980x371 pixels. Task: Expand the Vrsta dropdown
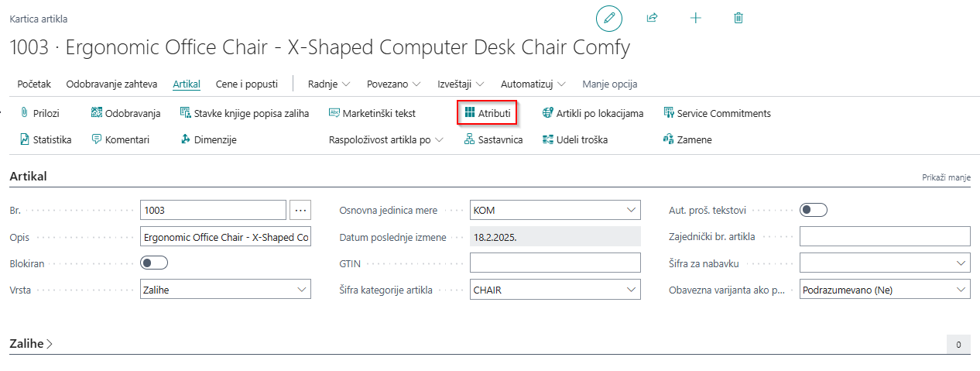pyautogui.click(x=301, y=290)
